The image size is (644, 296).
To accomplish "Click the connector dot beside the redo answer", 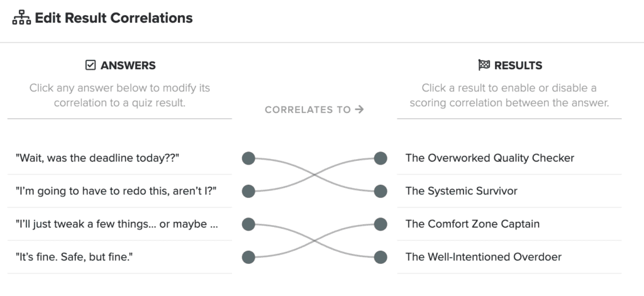I will [x=248, y=191].
